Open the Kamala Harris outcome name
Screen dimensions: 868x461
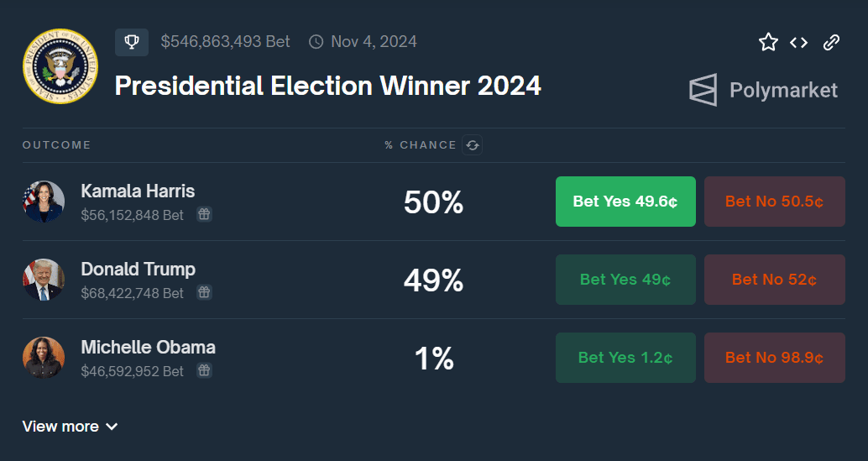pyautogui.click(x=138, y=191)
